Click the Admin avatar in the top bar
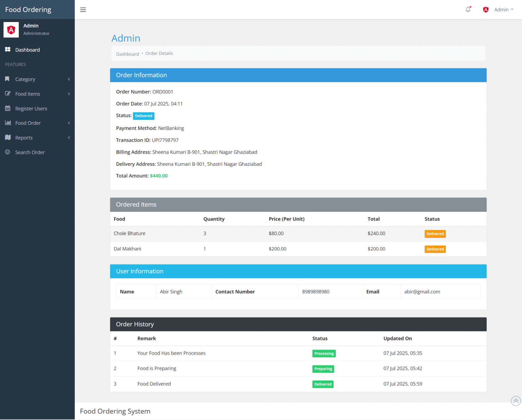The height and width of the screenshot is (420, 522). 486,10
